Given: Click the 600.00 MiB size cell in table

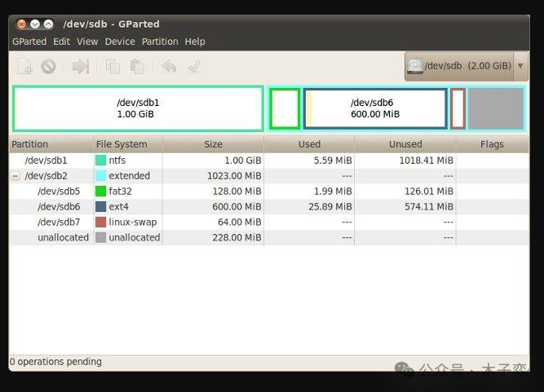Looking at the screenshot, I should point(237,206).
